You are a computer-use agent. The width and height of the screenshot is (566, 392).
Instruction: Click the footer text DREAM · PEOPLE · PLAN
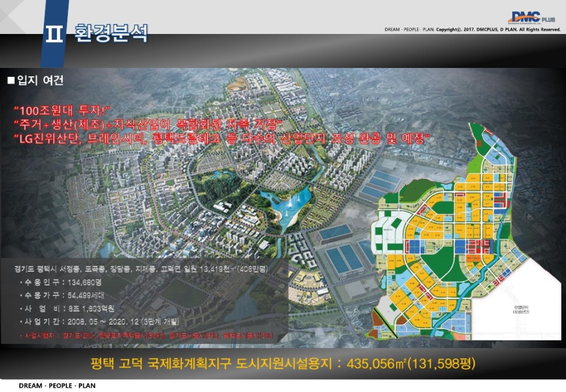(x=57, y=386)
